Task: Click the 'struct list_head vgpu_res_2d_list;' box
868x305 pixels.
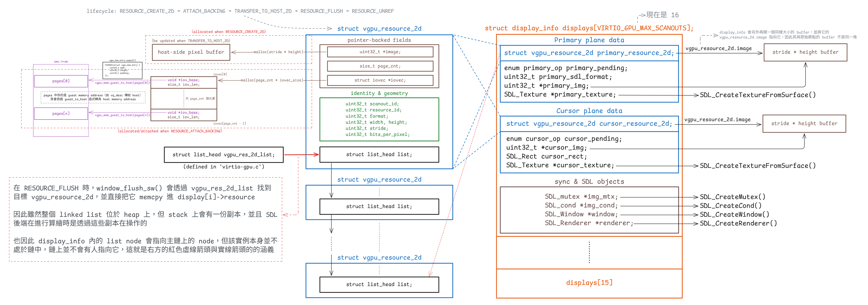Action: [x=223, y=154]
